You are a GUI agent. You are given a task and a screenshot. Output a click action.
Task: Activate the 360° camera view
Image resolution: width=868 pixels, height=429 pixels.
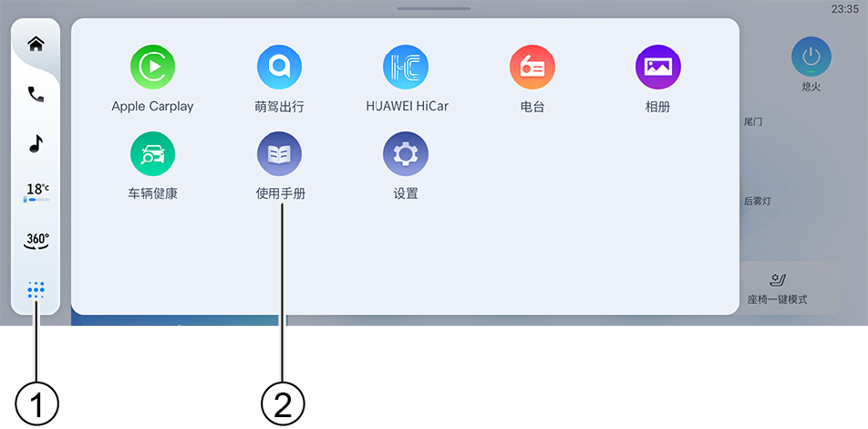pyautogui.click(x=36, y=241)
